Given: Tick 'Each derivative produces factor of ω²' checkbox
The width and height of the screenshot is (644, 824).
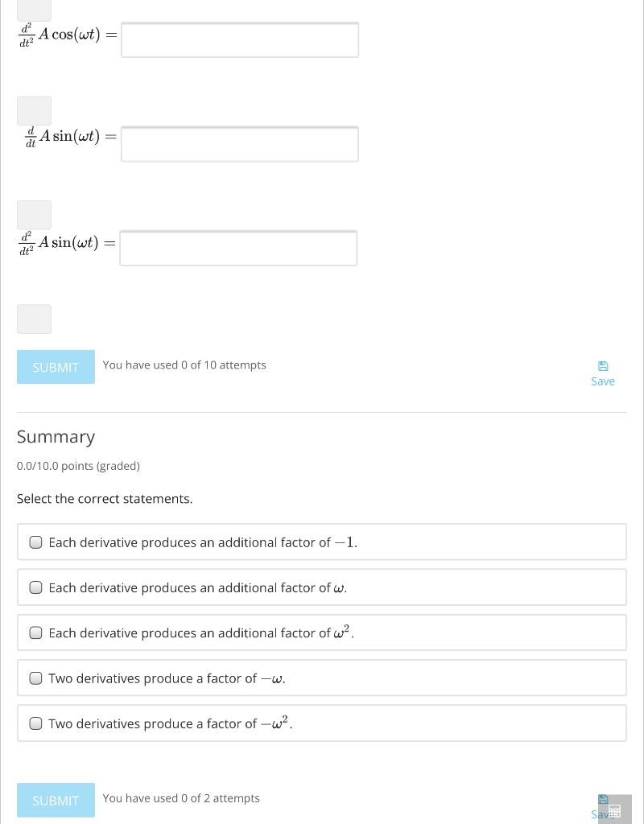Looking at the screenshot, I should point(36,632).
